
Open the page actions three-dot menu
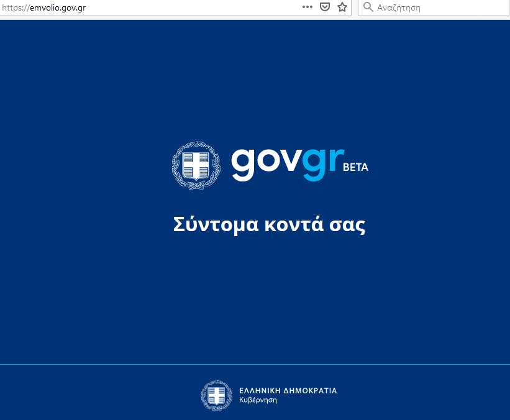pyautogui.click(x=307, y=7)
